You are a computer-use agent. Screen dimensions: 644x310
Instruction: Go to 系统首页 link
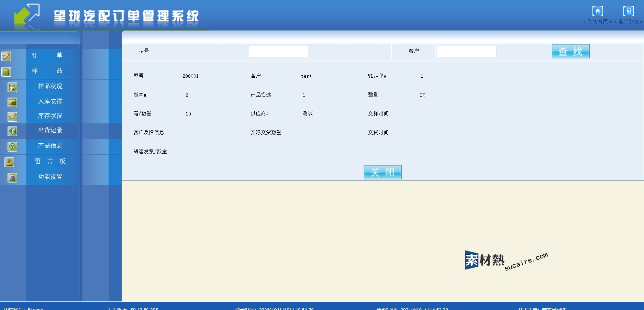(598, 21)
